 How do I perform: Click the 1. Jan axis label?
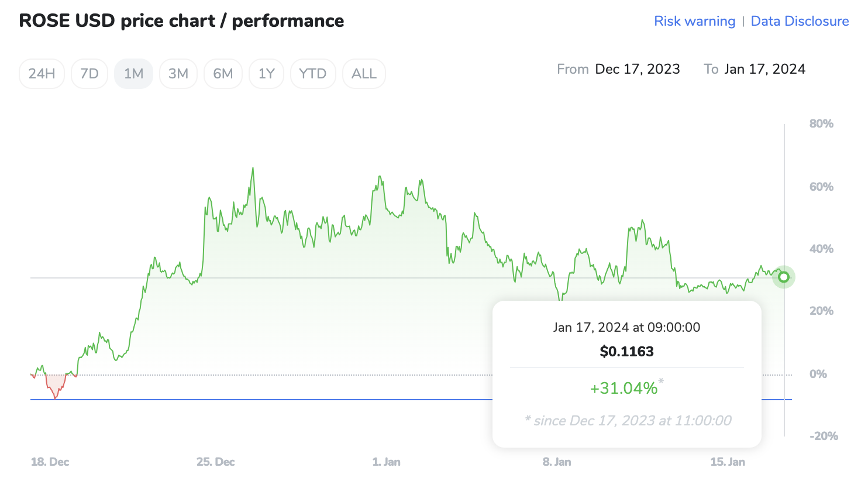[x=386, y=462]
